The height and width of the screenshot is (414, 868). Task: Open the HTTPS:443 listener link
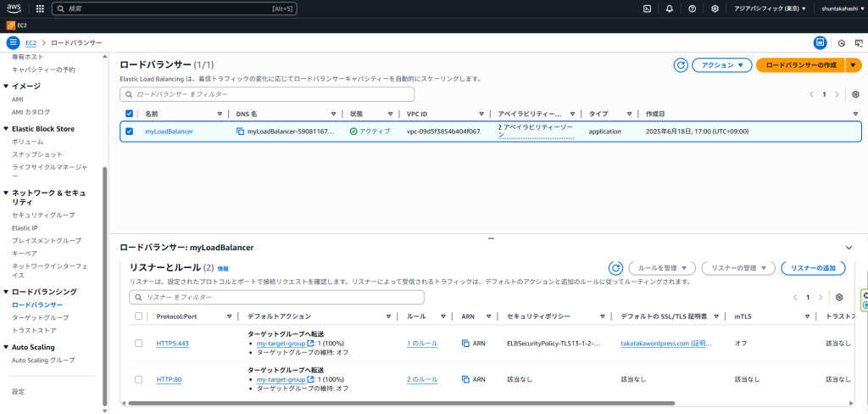point(173,344)
